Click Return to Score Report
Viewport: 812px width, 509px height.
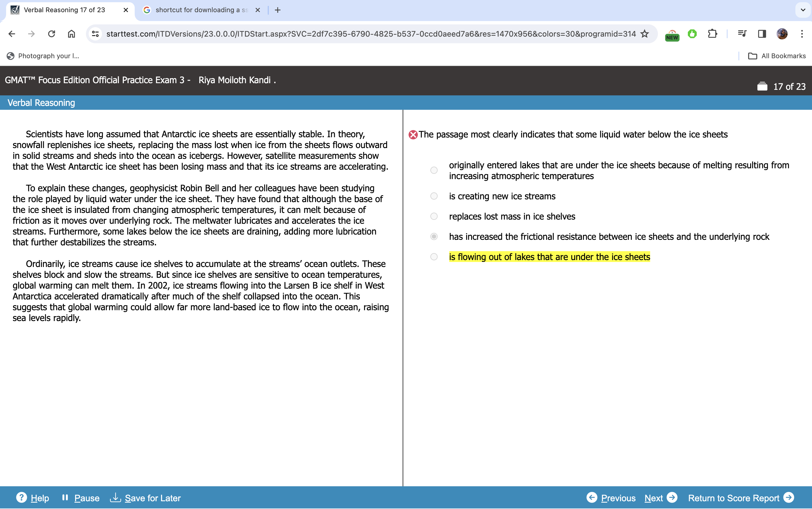(x=741, y=498)
